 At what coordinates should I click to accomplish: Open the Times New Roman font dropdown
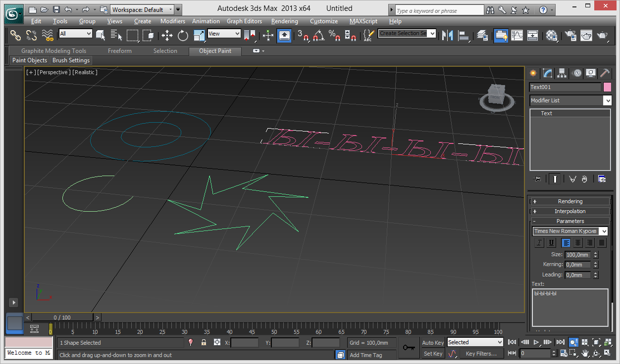(x=570, y=231)
